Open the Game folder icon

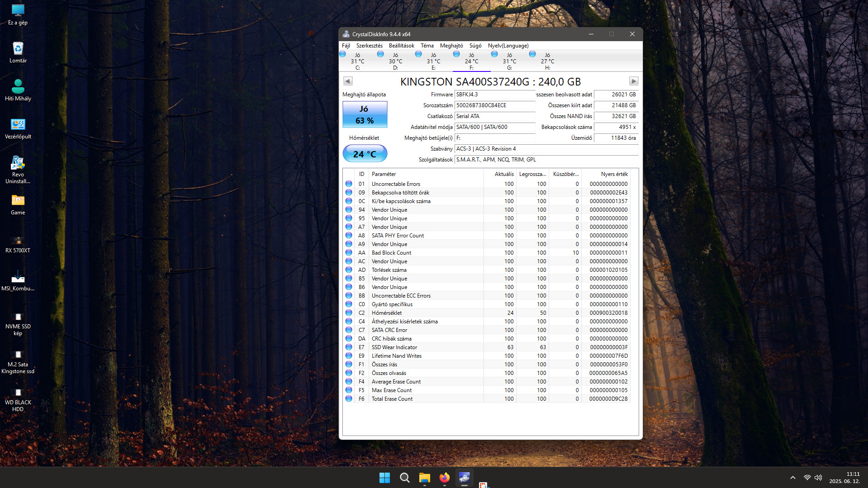(x=18, y=204)
